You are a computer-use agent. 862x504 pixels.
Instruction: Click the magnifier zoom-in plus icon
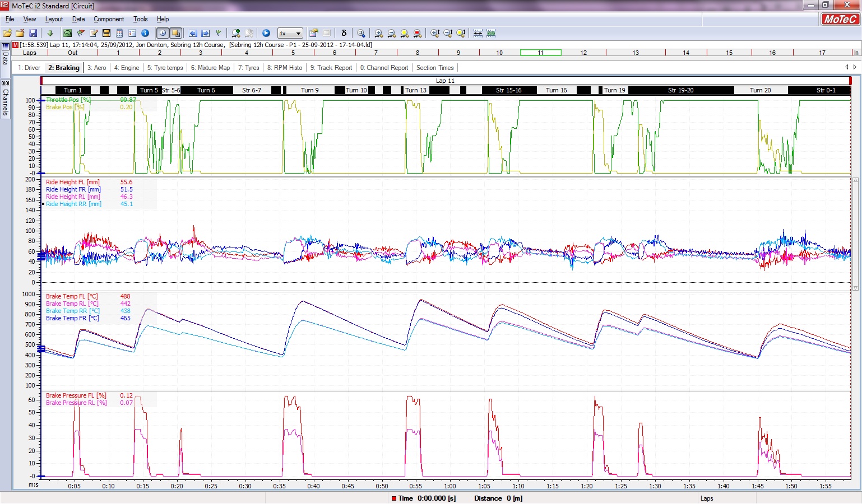379,34
